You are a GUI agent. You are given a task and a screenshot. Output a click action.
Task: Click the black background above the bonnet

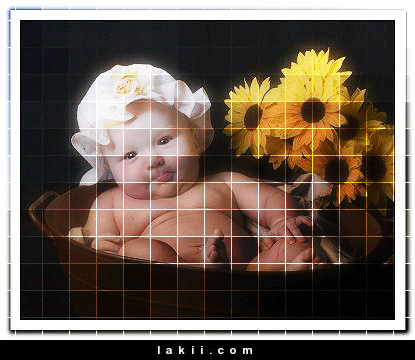(140, 40)
